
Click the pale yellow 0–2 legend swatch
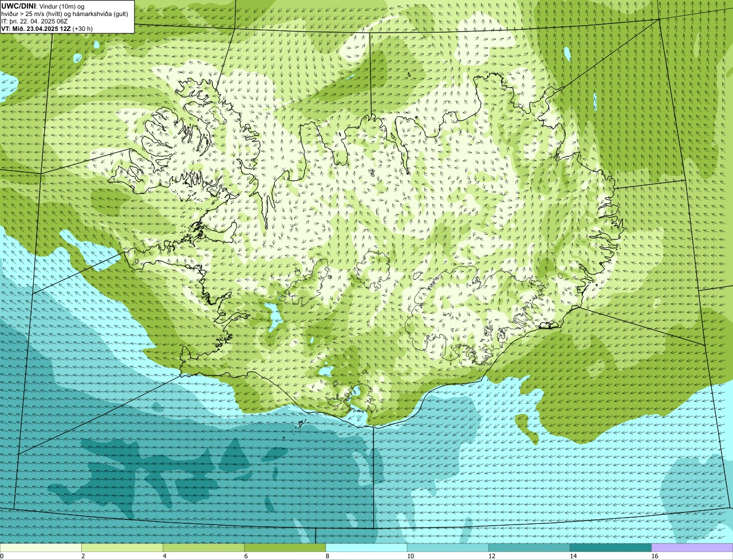[41, 548]
